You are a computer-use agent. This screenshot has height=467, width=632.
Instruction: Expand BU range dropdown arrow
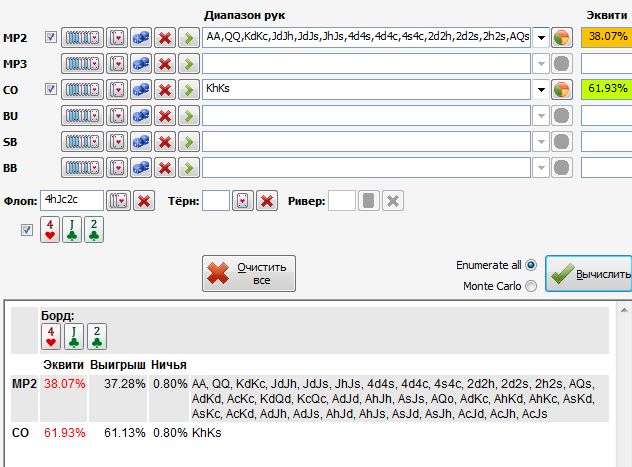tap(541, 116)
